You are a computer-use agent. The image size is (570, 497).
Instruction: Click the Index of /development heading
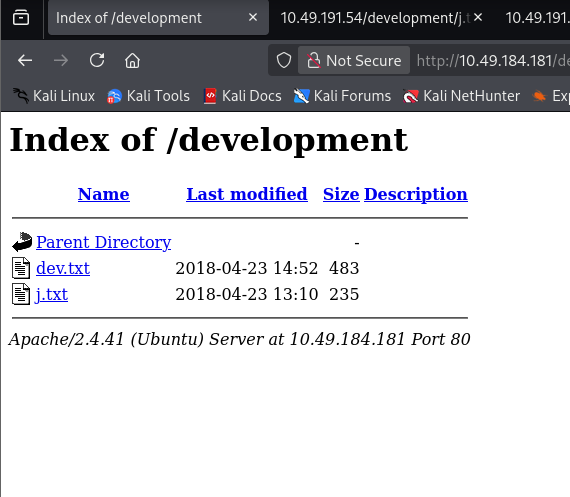209,141
